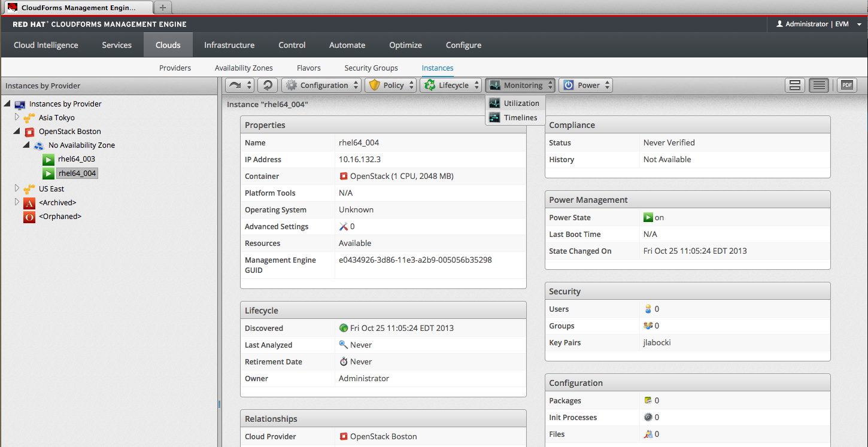This screenshot has height=447, width=868.
Task: Click the green play icon for rhel64_003
Action: [x=48, y=160]
